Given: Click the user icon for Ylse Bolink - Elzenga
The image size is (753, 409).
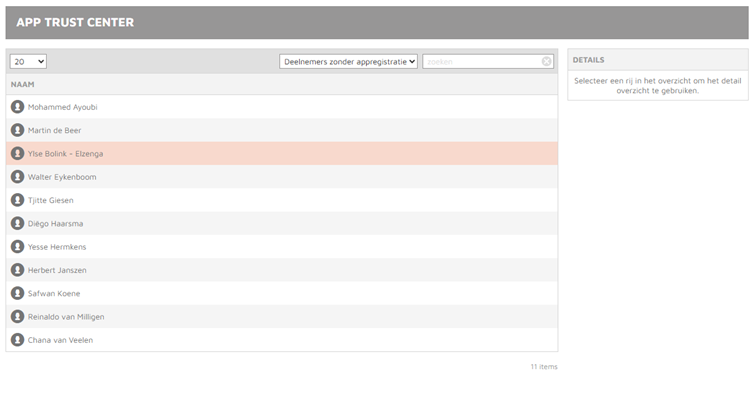Looking at the screenshot, I should [x=17, y=153].
